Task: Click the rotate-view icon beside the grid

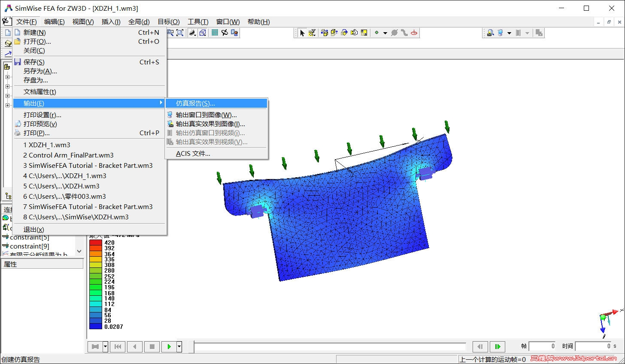Action: (x=225, y=33)
